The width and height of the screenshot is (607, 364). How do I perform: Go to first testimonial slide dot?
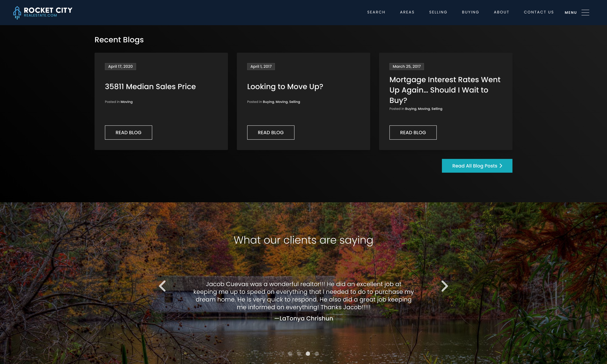tap(290, 354)
